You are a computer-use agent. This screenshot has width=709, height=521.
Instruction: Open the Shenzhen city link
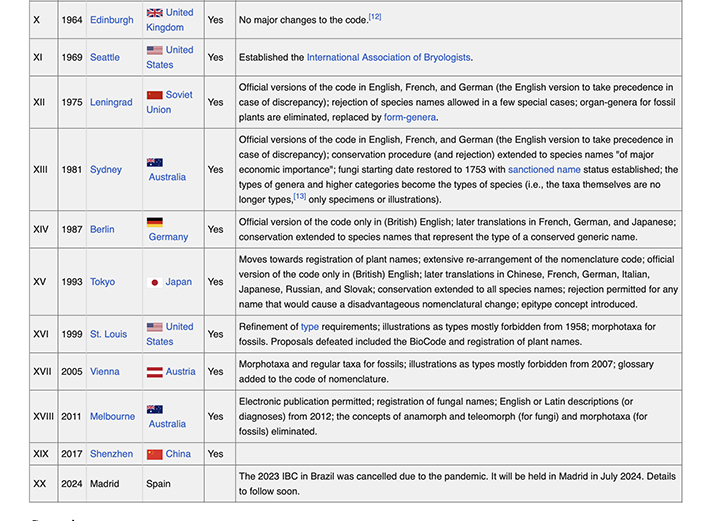coord(112,454)
